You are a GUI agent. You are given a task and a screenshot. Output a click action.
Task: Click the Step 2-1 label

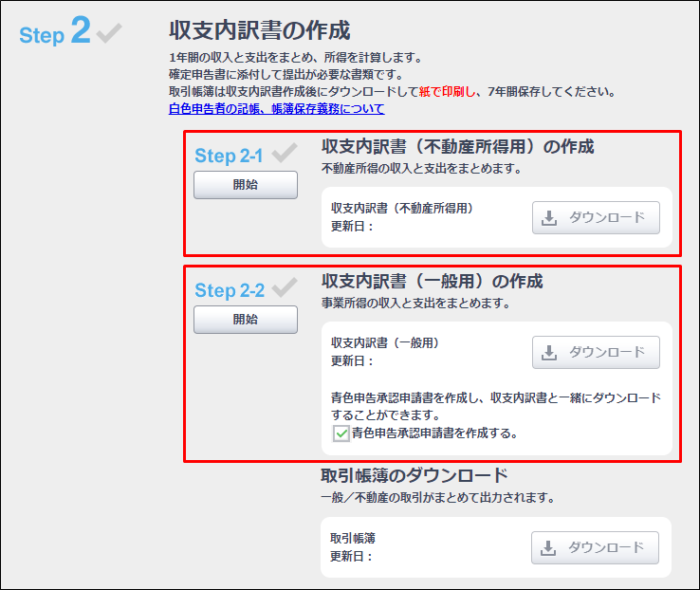pos(229,156)
